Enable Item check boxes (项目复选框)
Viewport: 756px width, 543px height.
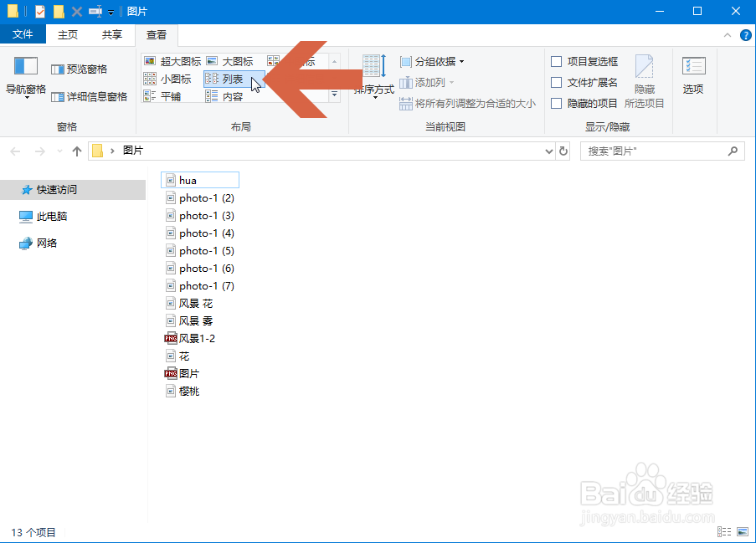(x=584, y=62)
